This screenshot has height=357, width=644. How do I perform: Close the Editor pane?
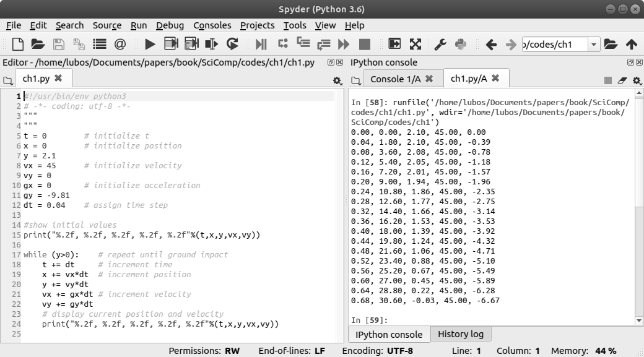pyautogui.click(x=340, y=62)
